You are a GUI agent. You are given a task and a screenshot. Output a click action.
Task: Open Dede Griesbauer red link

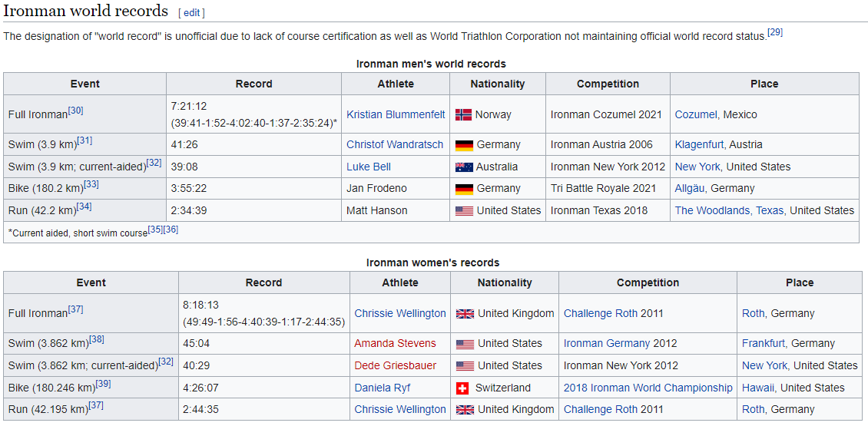(x=396, y=365)
